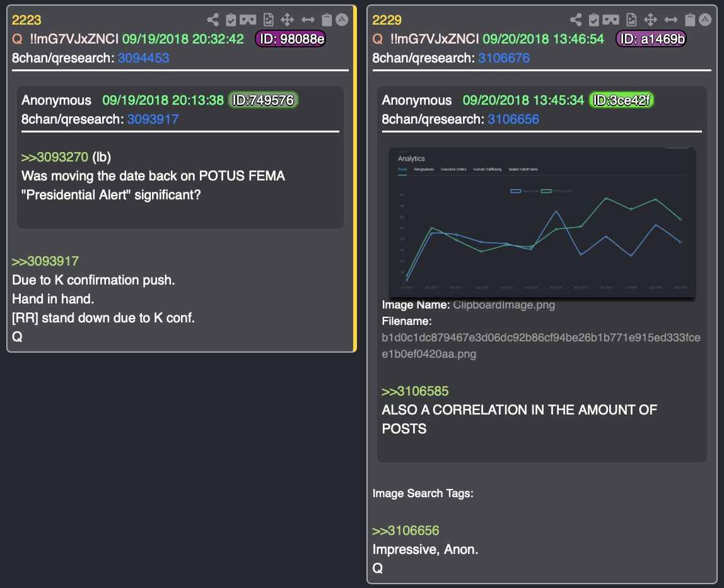
Task: Open post number 2223 heading
Action: 26,20
